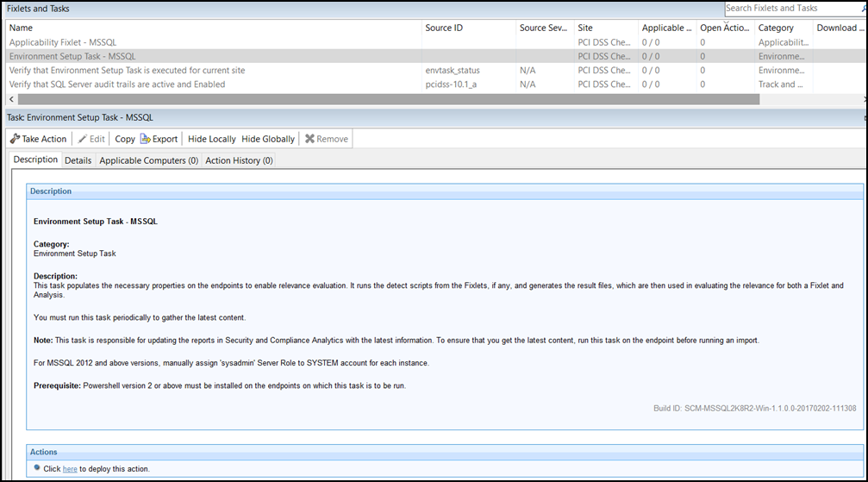Click the Hide Globally button
Viewport: 868px width, 482px height.
(268, 139)
